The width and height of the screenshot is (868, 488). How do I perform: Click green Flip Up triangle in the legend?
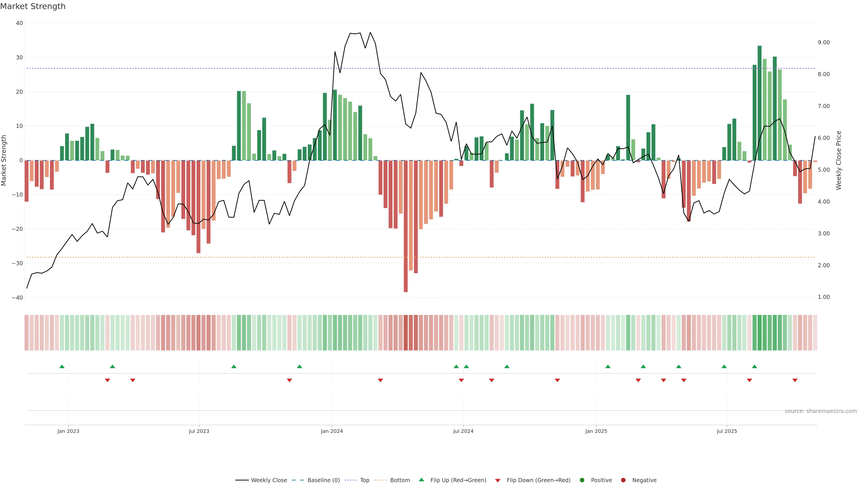(421, 480)
